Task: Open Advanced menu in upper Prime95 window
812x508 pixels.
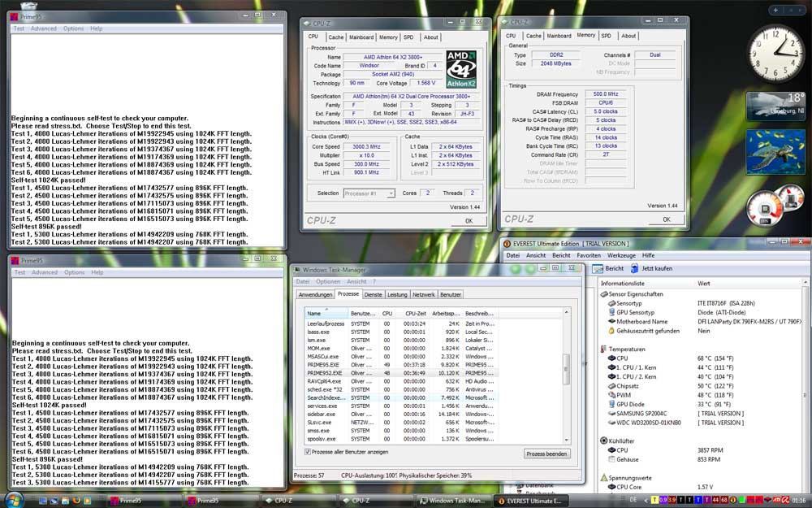Action: 44,28
